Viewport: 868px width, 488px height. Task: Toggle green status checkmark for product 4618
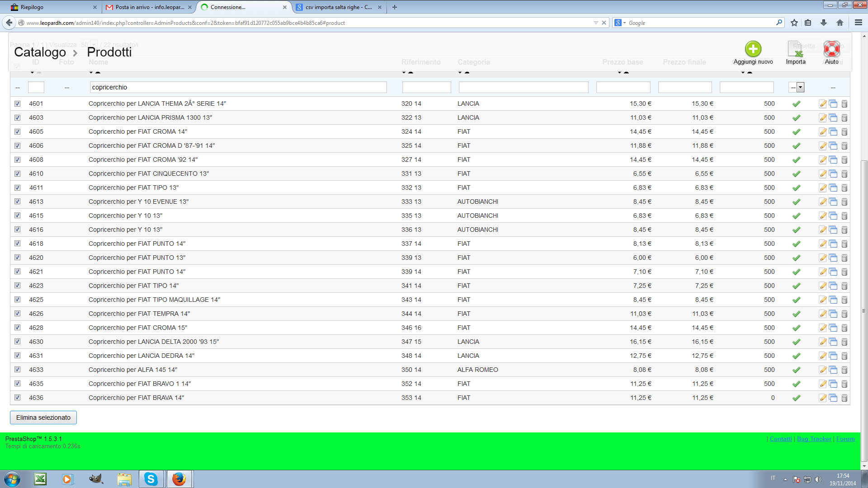pyautogui.click(x=796, y=244)
